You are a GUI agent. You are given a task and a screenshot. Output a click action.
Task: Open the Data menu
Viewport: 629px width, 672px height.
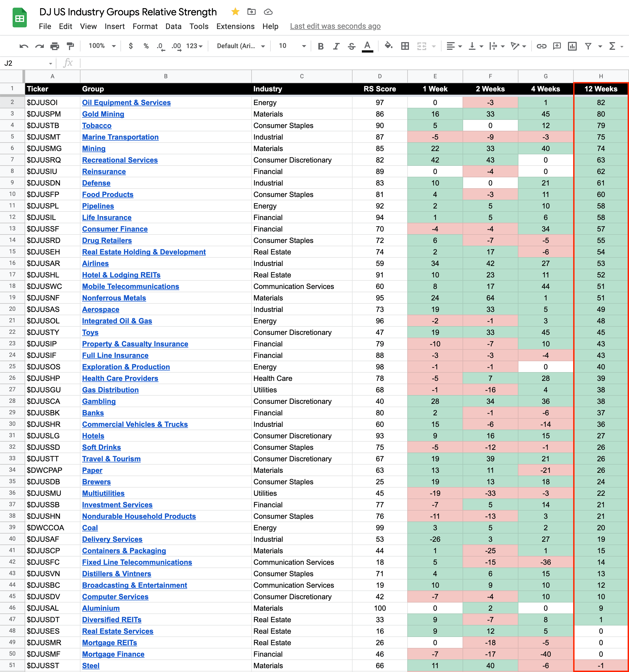(173, 26)
